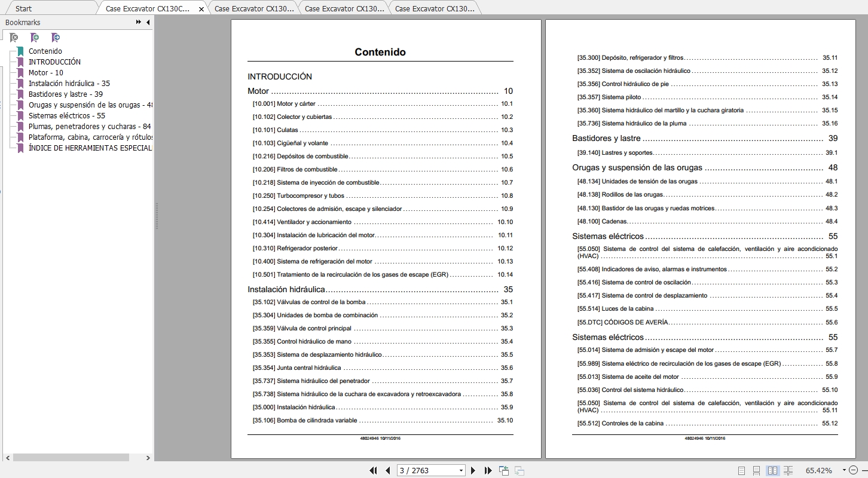The image size is (868, 478).
Task: Follow the [10.501] EGR tratamiento entry
Action: pos(383,275)
